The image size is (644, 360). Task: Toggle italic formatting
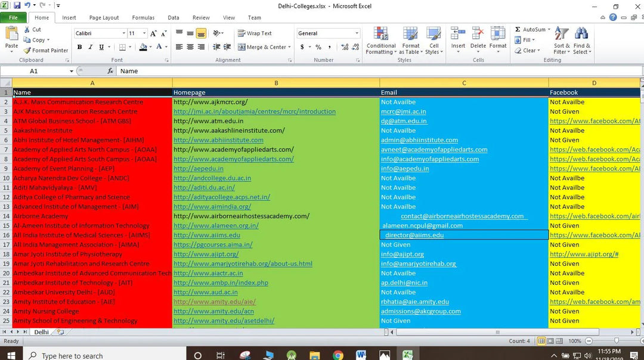point(90,46)
